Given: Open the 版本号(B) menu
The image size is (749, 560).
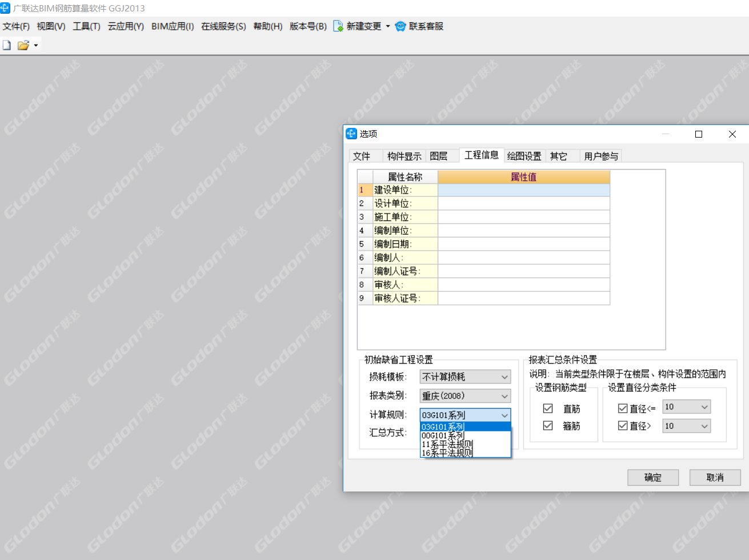Looking at the screenshot, I should (x=308, y=26).
